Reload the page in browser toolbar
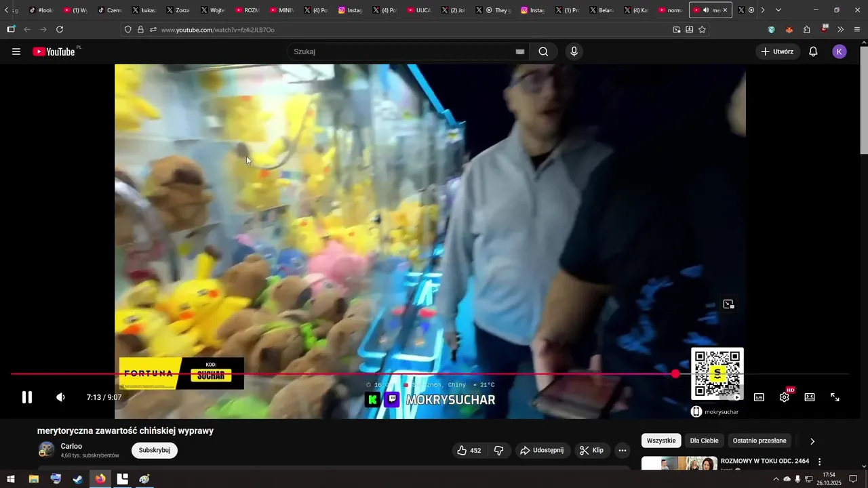Screen dimensions: 868x488 (60, 29)
